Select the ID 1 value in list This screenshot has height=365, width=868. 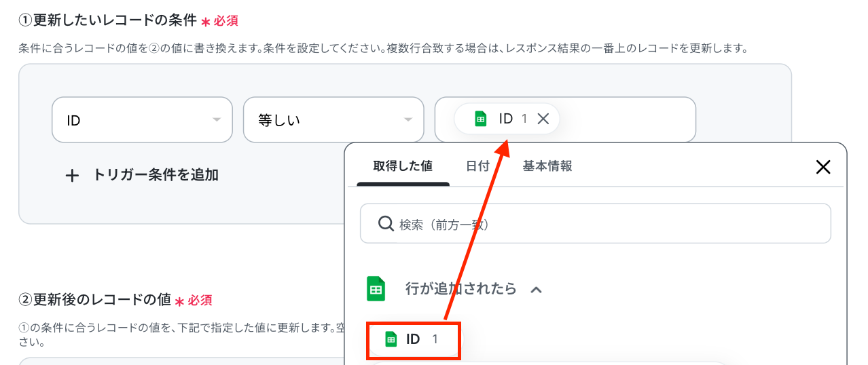click(x=414, y=339)
